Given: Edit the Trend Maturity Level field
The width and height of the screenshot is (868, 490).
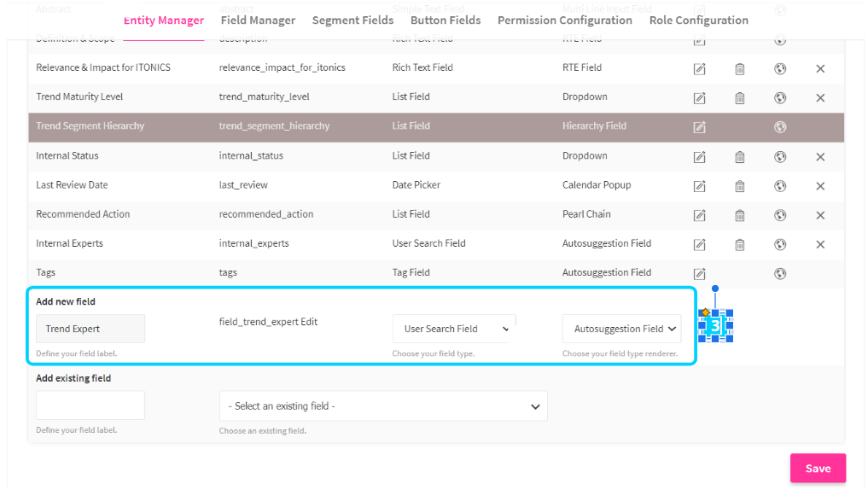Looking at the screenshot, I should tap(699, 97).
